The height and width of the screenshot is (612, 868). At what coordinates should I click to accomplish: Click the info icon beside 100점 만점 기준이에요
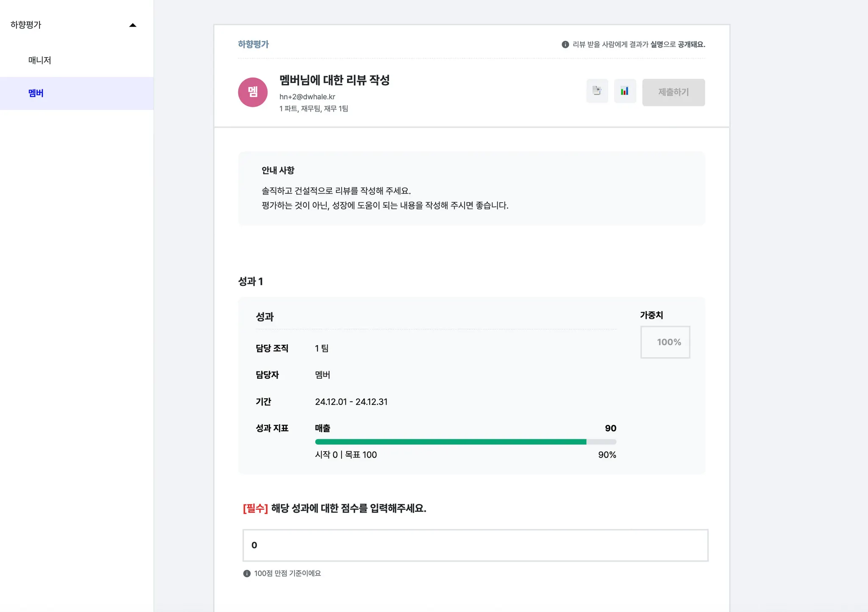(247, 573)
